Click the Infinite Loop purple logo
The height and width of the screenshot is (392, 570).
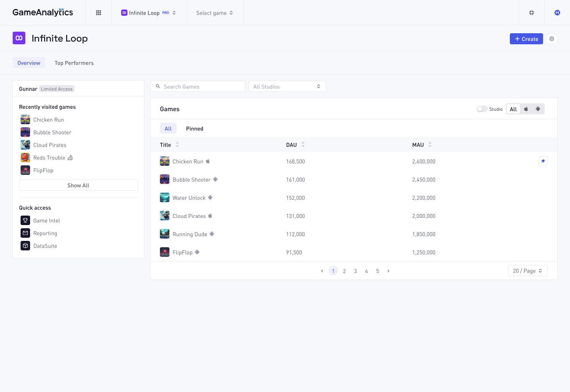19,38
